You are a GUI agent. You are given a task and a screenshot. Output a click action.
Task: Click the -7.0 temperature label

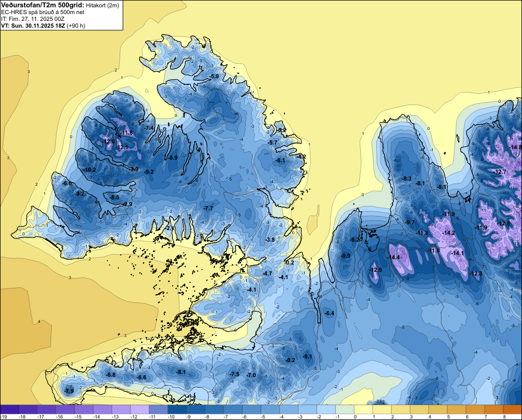[251, 375]
